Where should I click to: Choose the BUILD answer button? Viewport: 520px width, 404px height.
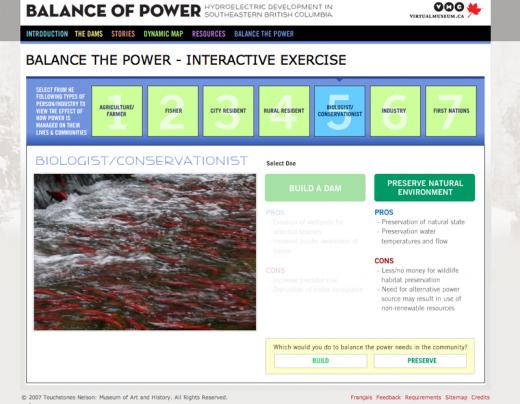click(321, 361)
